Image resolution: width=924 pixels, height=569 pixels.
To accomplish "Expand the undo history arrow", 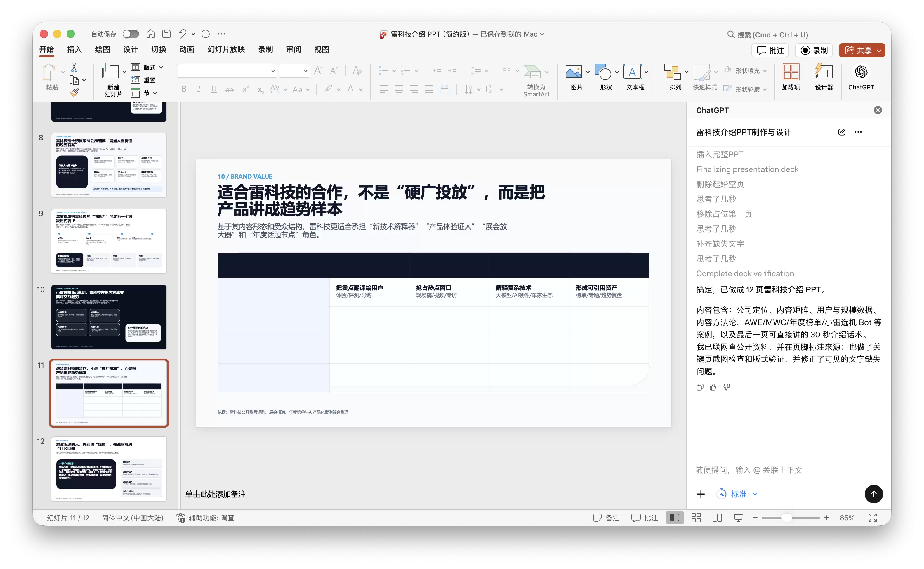I will pyautogui.click(x=193, y=34).
